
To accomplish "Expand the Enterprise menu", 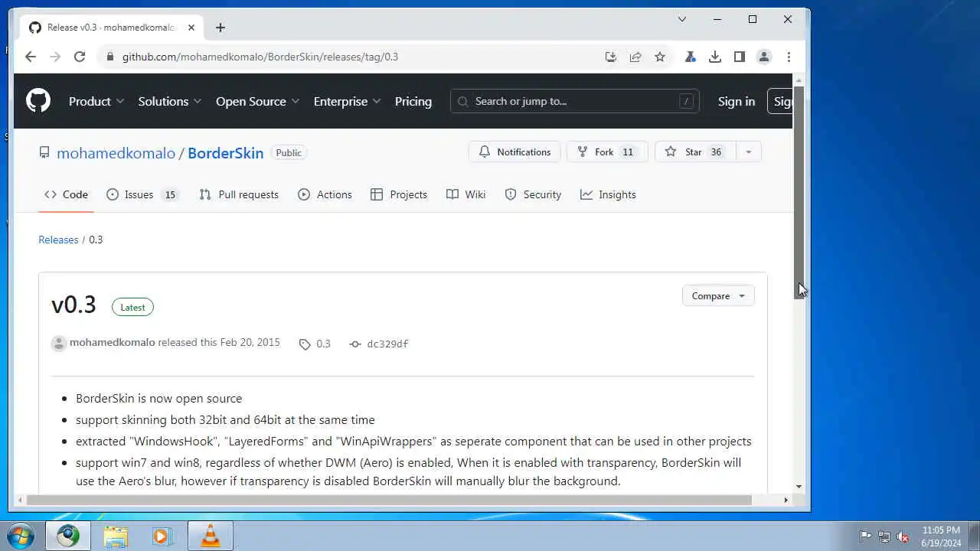I will coord(348,101).
